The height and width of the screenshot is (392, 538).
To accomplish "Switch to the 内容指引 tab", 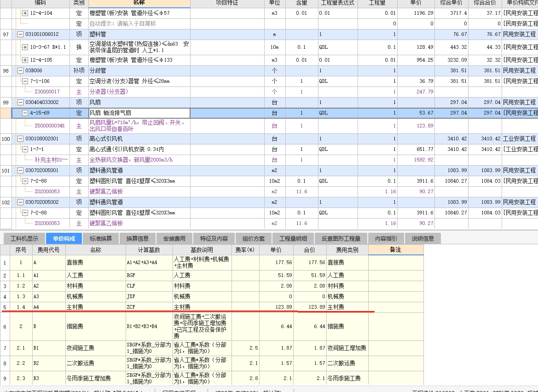I will 386,239.
